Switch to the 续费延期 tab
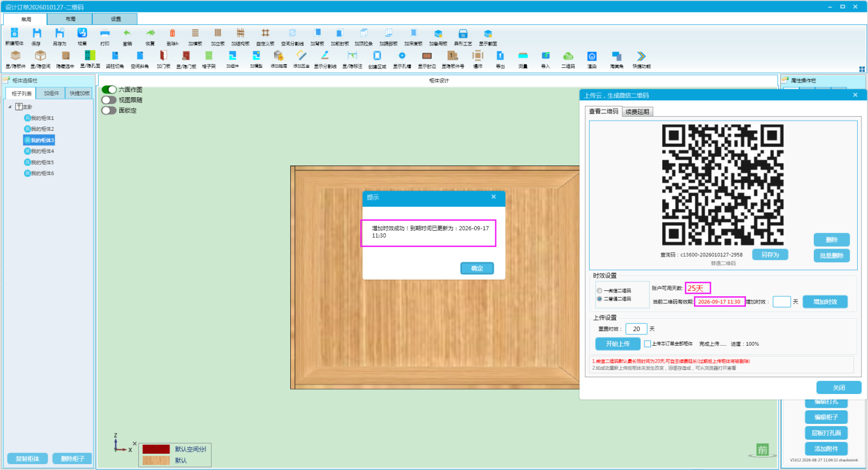868x470 pixels. coord(637,112)
